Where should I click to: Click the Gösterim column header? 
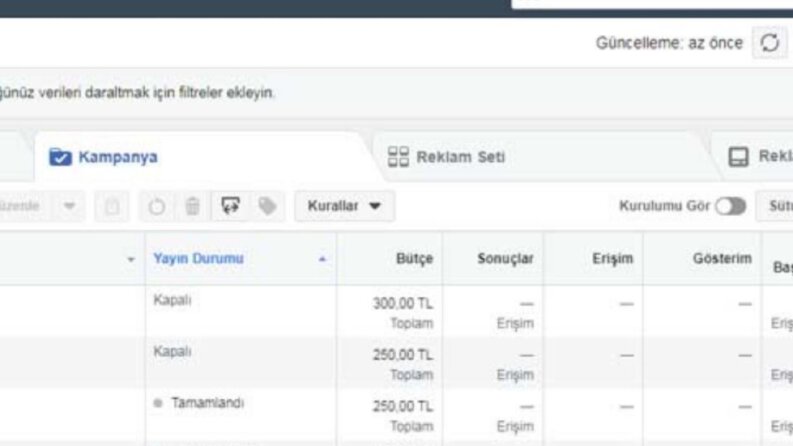(702, 259)
